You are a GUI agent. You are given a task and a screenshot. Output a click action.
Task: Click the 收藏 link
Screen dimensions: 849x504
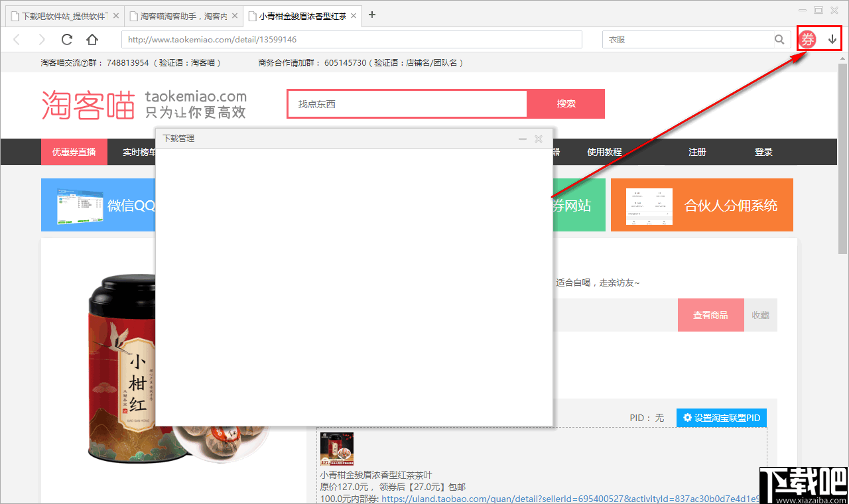[x=760, y=315]
